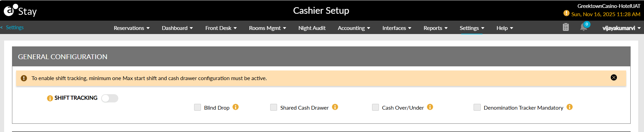644x132 pixels.
Task: Toggle the Shift Tracking switch
Action: coord(110,98)
